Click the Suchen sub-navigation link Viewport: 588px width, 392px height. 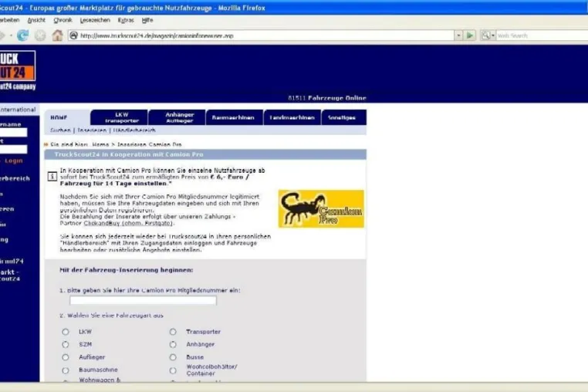tap(60, 130)
